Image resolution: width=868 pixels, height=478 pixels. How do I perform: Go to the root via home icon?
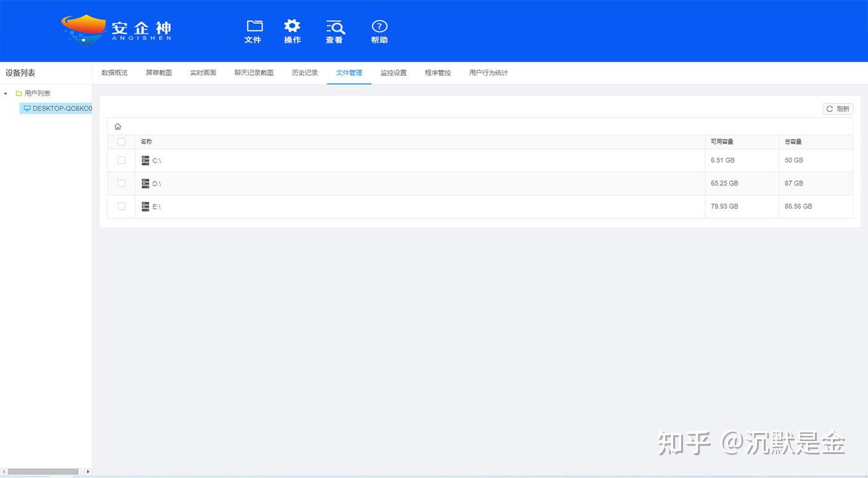pos(118,126)
